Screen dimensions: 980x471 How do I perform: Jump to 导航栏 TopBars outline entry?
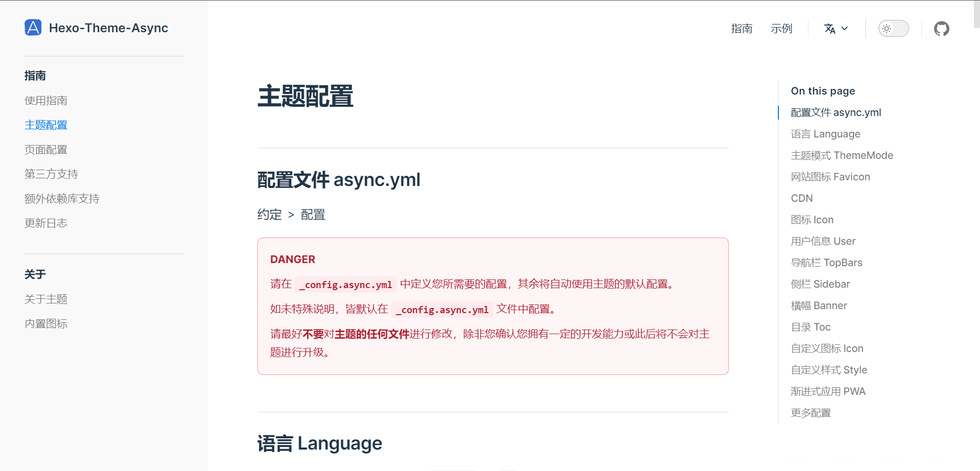827,263
